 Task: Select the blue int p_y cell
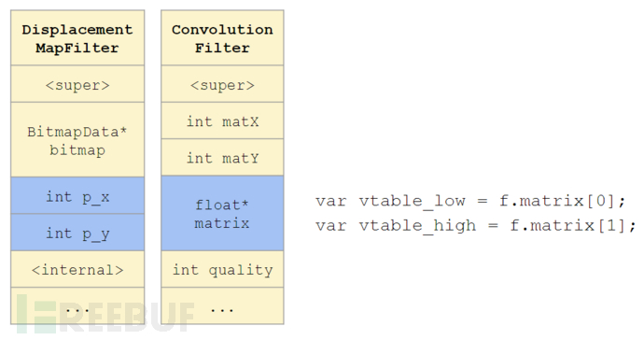click(x=77, y=233)
